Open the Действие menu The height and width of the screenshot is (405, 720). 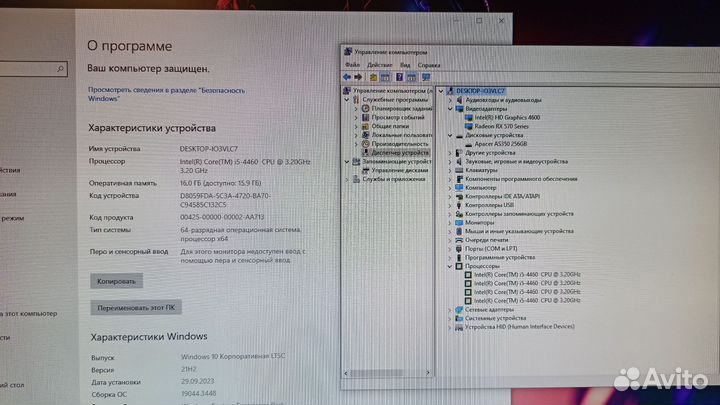pos(379,65)
